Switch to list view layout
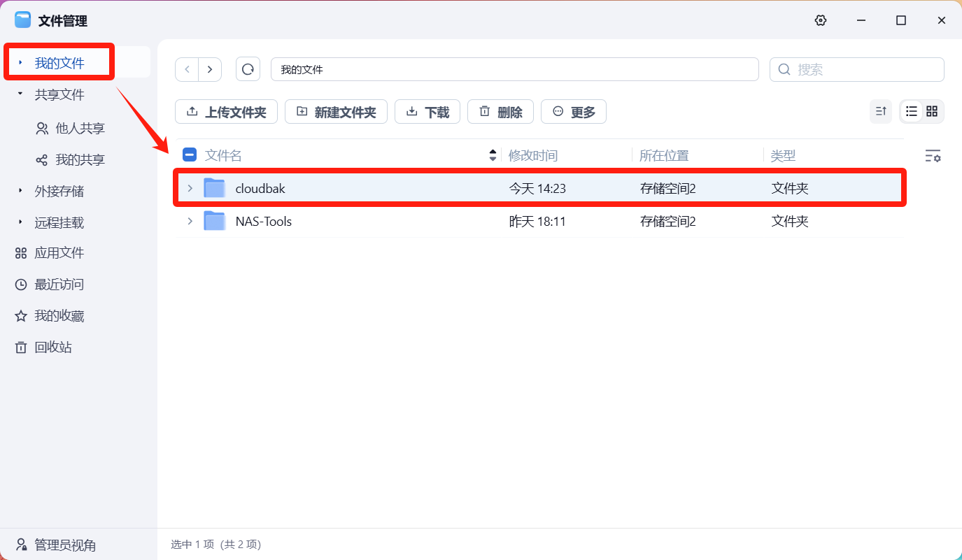Screen dimensions: 962x560 tap(911, 111)
